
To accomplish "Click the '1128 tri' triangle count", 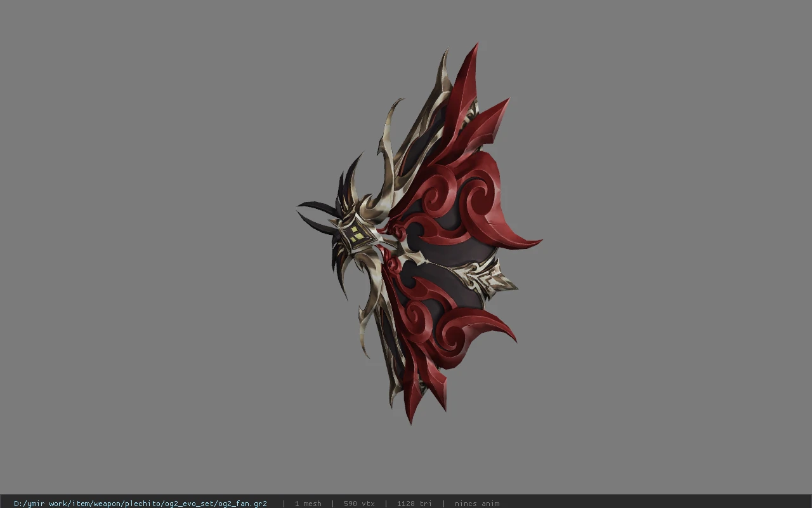I will click(414, 504).
